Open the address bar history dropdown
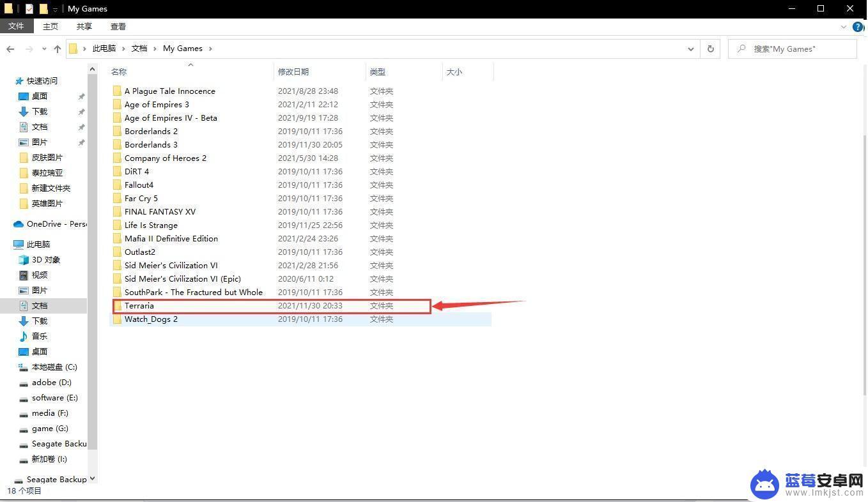The width and height of the screenshot is (868, 502). pyautogui.click(x=690, y=49)
